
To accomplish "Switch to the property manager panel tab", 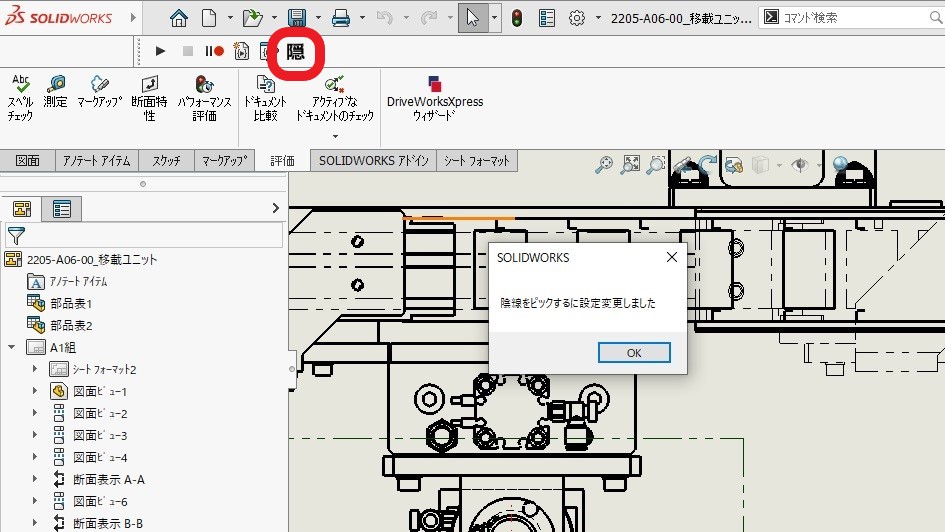I will (x=62, y=209).
